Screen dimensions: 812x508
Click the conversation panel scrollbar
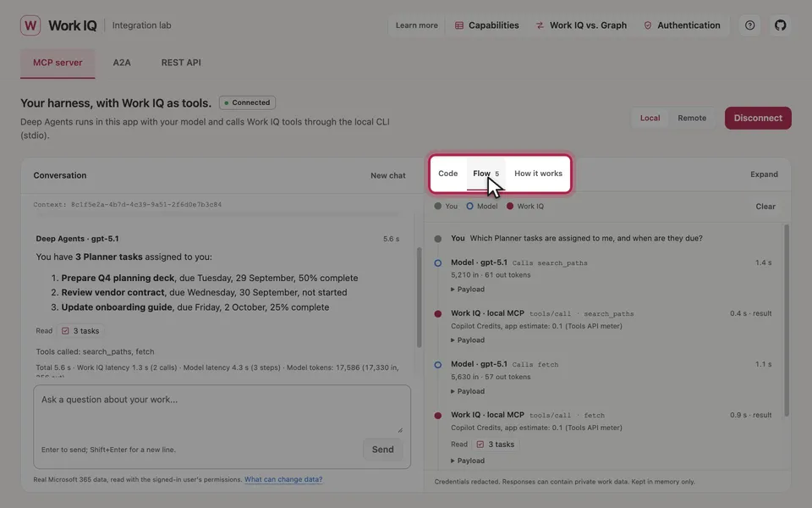pos(419,297)
